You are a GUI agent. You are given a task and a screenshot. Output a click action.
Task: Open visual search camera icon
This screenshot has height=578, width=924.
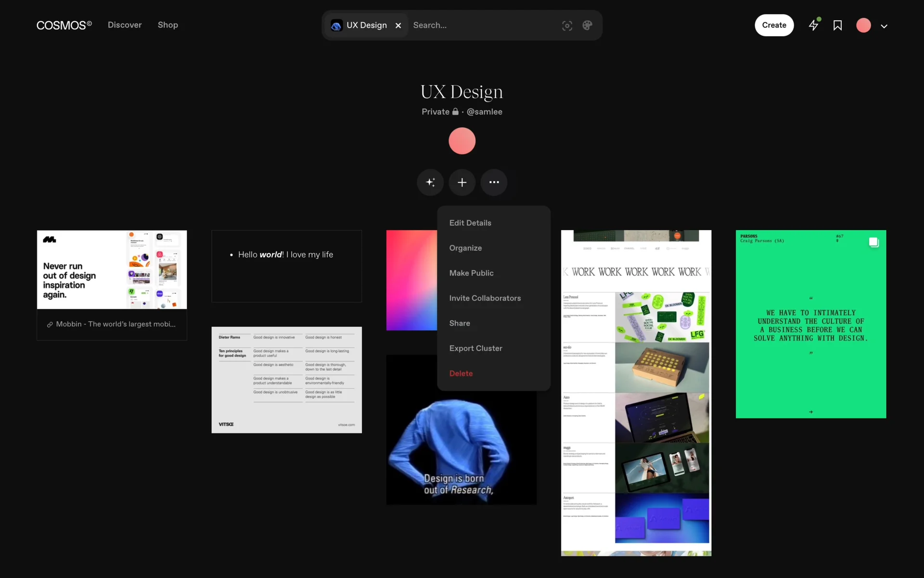(x=567, y=26)
